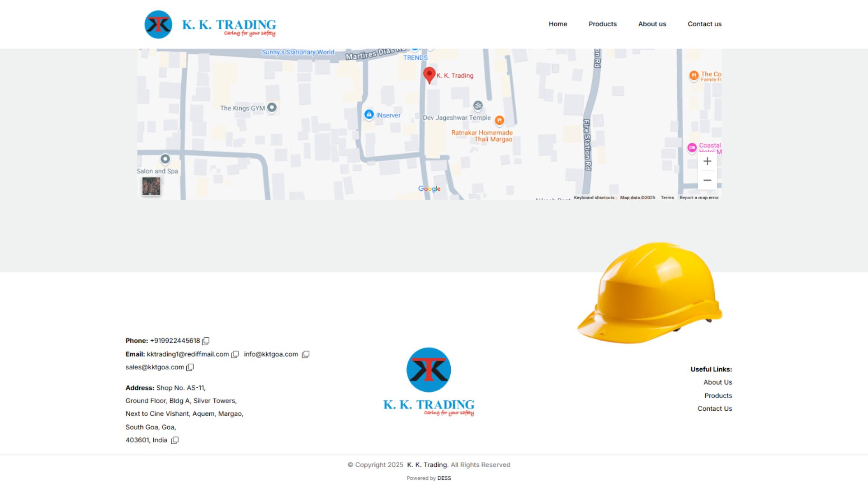Click the phone number +919922445618 text

tap(175, 341)
